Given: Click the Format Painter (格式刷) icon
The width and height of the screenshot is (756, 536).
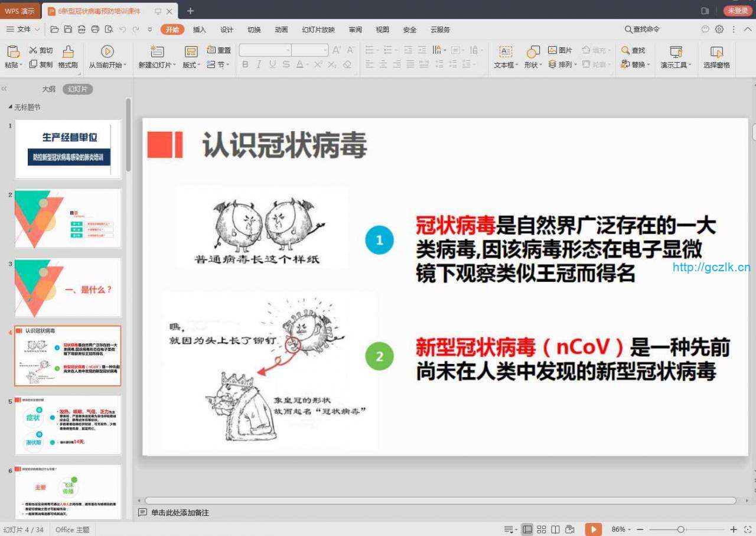Looking at the screenshot, I should pyautogui.click(x=68, y=52).
